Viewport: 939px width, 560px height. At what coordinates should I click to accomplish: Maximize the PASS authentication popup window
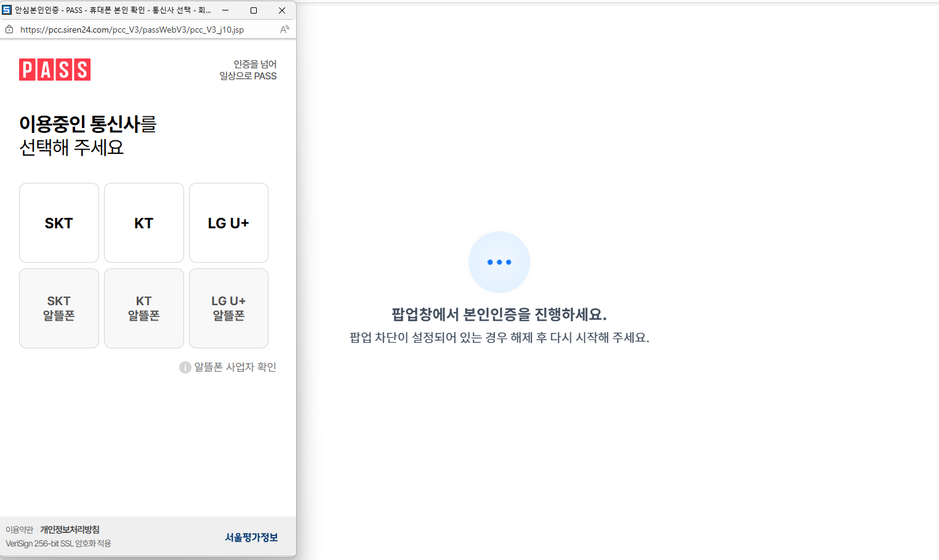pyautogui.click(x=254, y=10)
